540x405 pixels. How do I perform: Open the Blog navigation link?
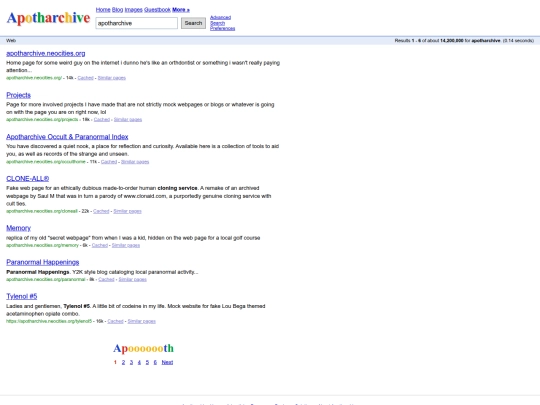pyautogui.click(x=117, y=10)
